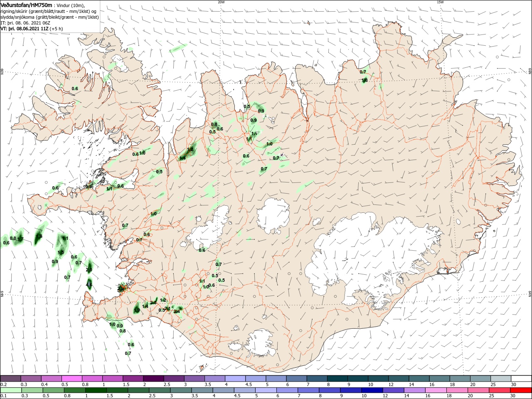This screenshot has width=532, height=399.
Task: Click the (+5 h) forecast offset text
Action: (x=56, y=29)
